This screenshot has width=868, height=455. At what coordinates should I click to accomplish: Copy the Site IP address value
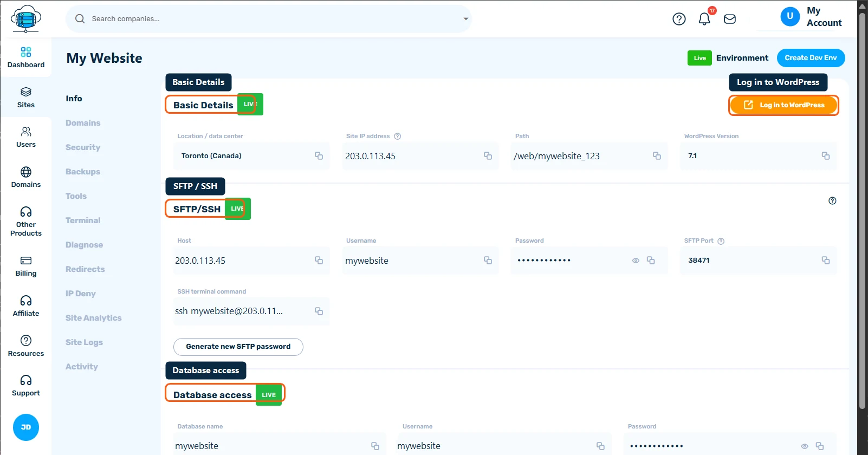point(488,156)
